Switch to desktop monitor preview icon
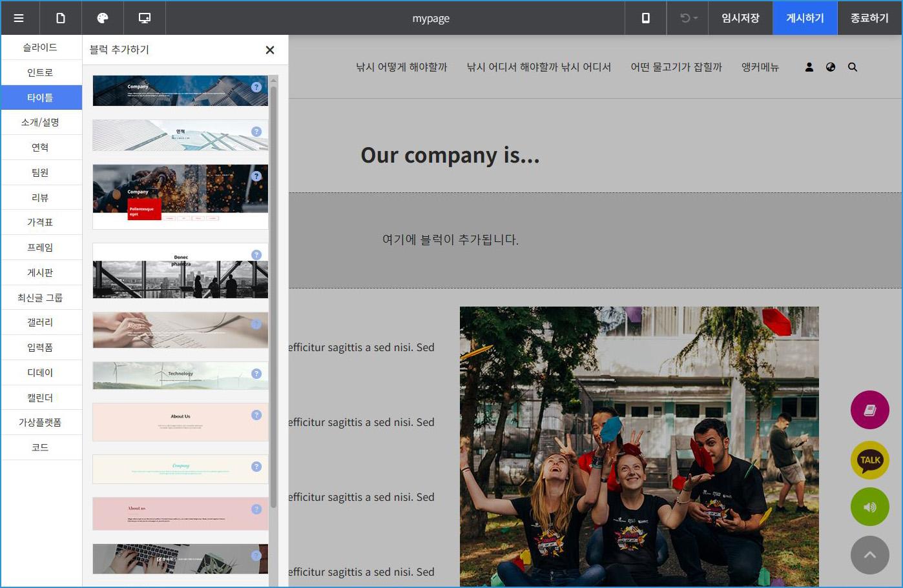The image size is (903, 588). [145, 18]
